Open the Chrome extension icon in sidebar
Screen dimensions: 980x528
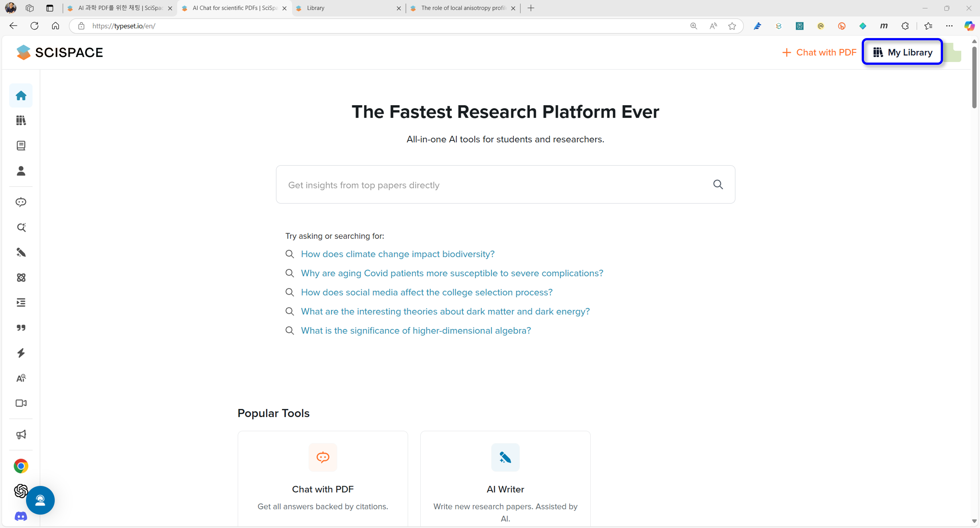pyautogui.click(x=21, y=466)
